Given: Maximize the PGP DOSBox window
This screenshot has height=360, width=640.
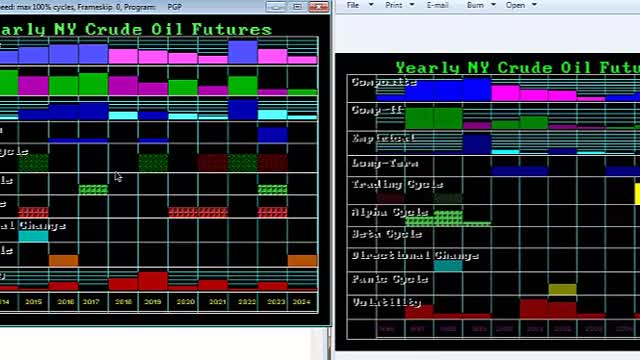Looking at the screenshot, I should (297, 7).
